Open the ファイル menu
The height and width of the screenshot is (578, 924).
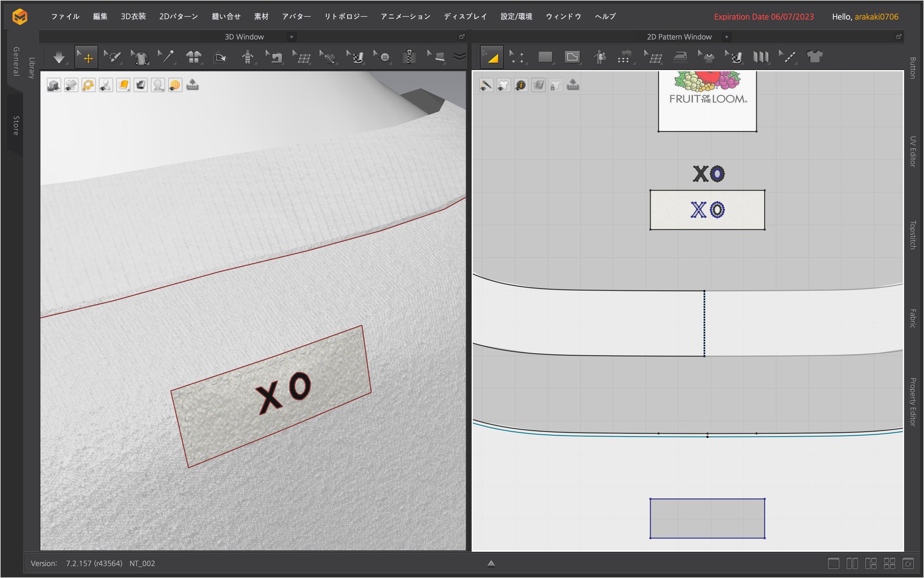pos(65,17)
